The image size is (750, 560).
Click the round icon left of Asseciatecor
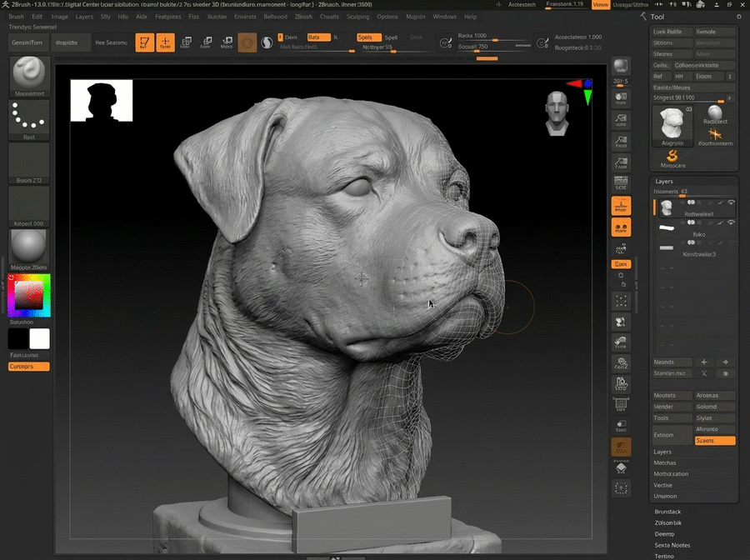point(542,43)
